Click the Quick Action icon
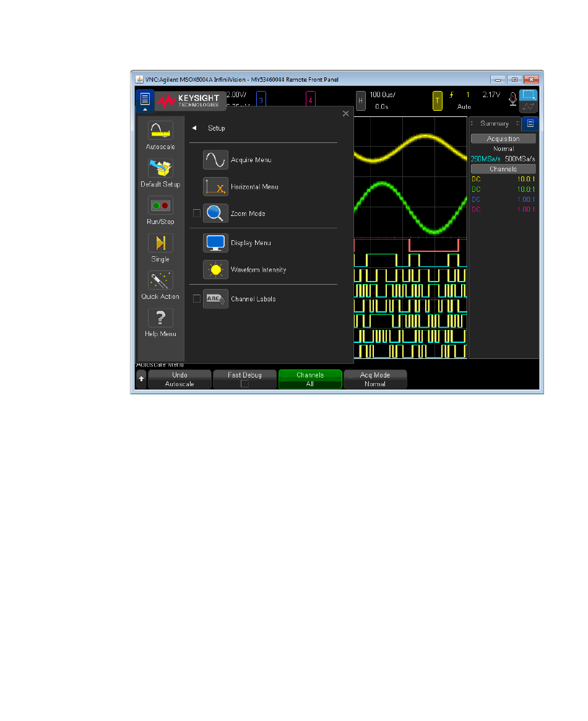Image resolution: width=588 pixels, height=721 pixels. 160,280
